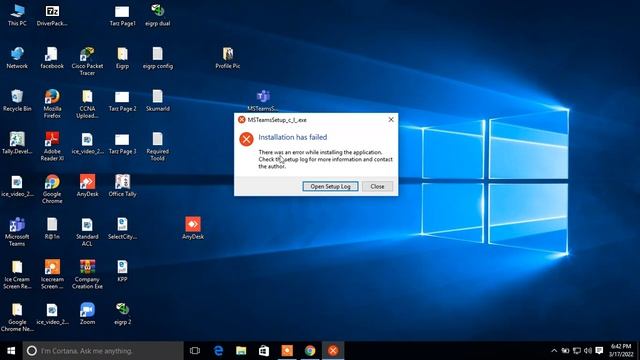Select the Standard ACL file icon
This screenshot has width=640, height=360.
[x=87, y=232]
